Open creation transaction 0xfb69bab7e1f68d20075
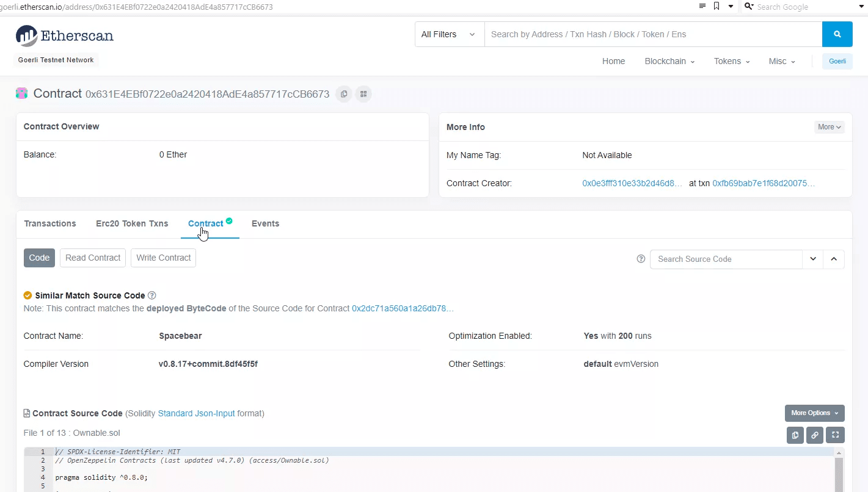The height and width of the screenshot is (492, 868). point(764,183)
